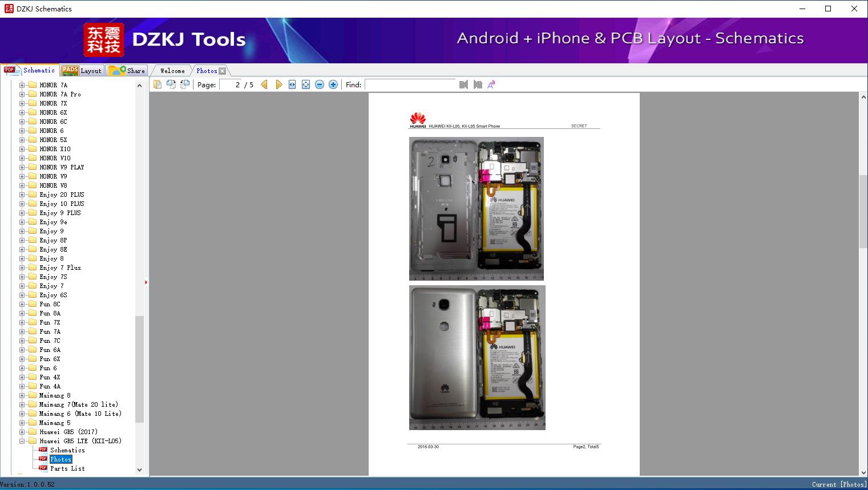Fit page to width

[292, 84]
